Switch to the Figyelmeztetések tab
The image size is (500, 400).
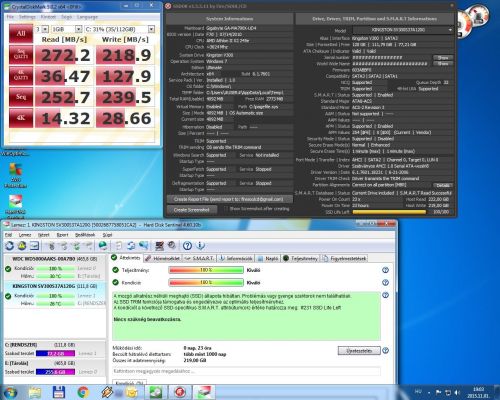[x=345, y=258]
